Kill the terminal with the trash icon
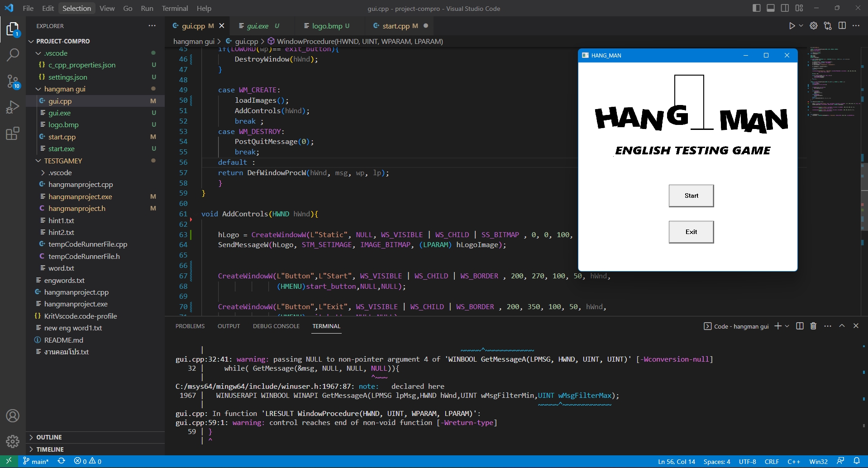This screenshot has height=468, width=868. point(813,326)
